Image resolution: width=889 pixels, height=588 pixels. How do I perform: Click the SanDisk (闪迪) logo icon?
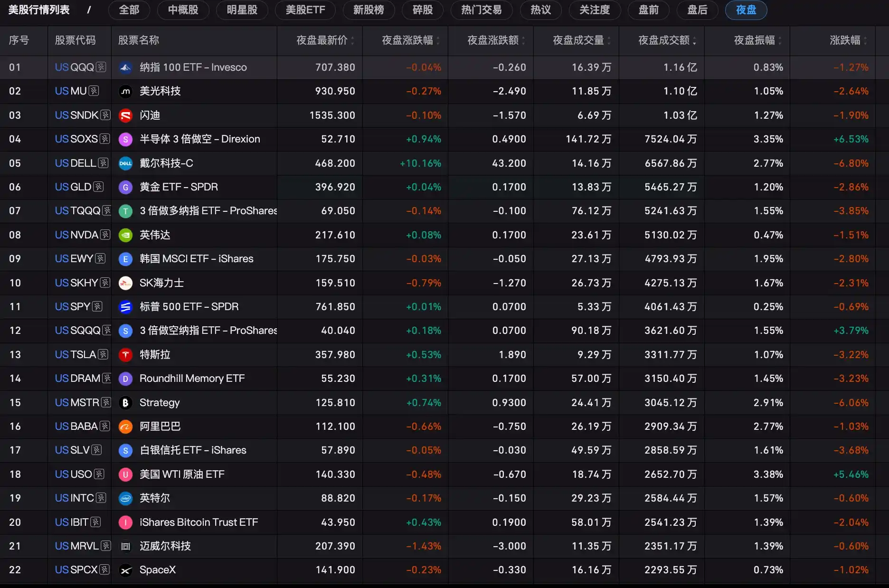pyautogui.click(x=125, y=115)
